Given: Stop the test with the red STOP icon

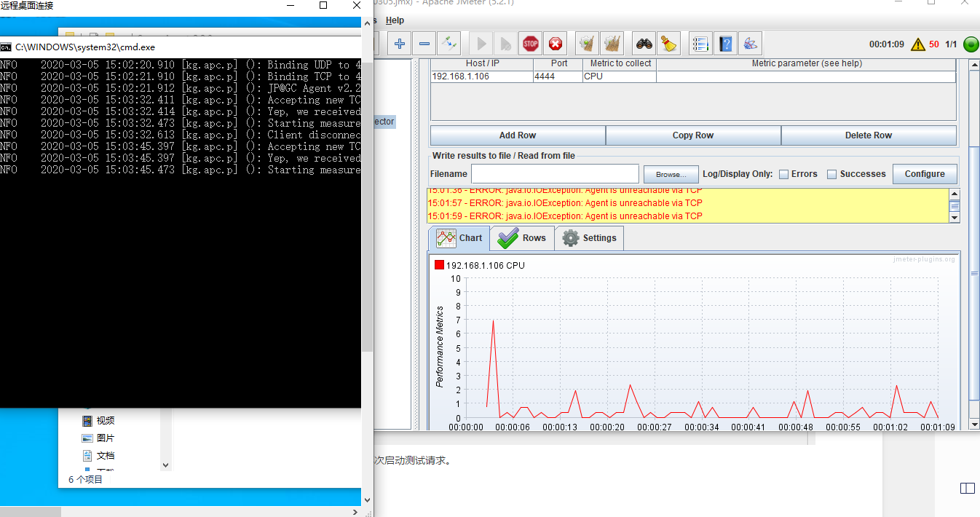Looking at the screenshot, I should [531, 44].
